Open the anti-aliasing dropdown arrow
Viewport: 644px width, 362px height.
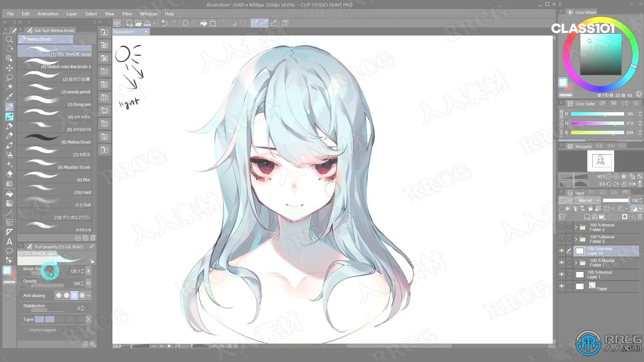(89, 295)
